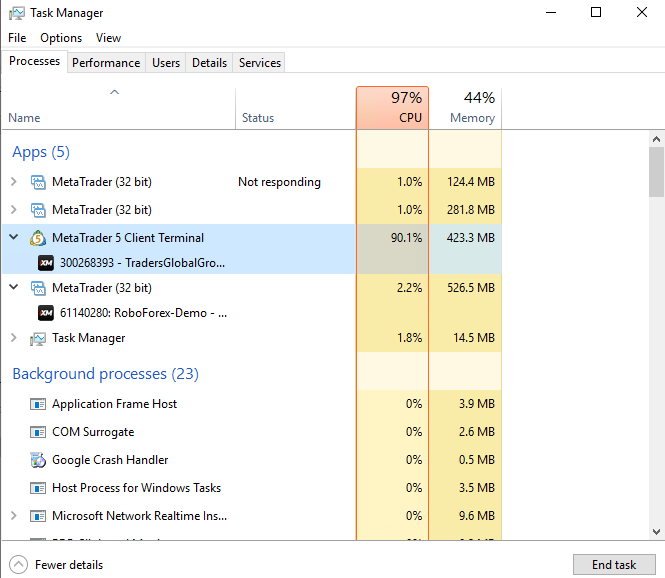Click the 526.5 MB memory value
Image resolution: width=665 pixels, height=578 pixels.
click(471, 288)
